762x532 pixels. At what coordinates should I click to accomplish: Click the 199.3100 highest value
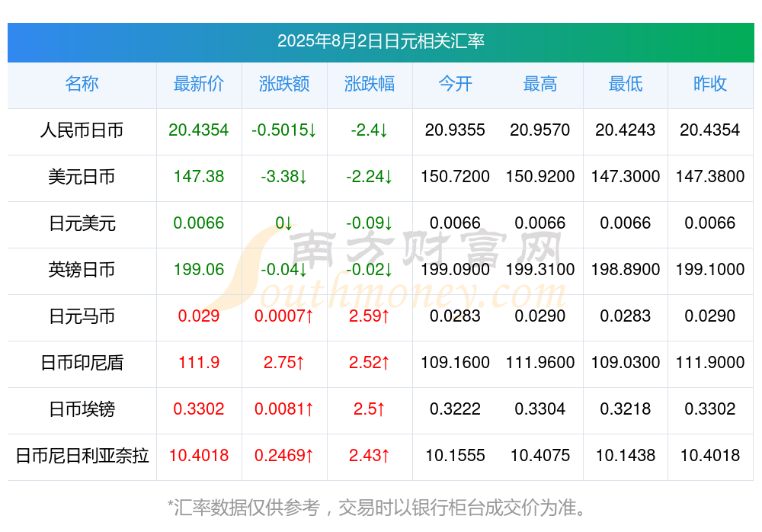point(540,269)
